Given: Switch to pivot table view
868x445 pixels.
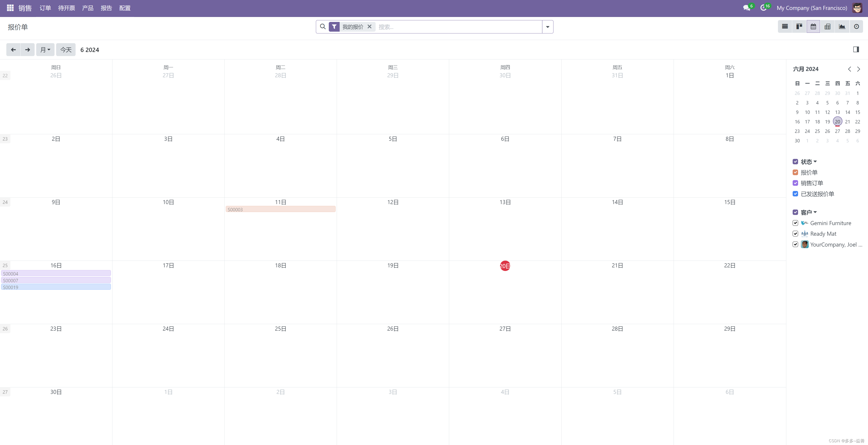Looking at the screenshot, I should tap(827, 27).
